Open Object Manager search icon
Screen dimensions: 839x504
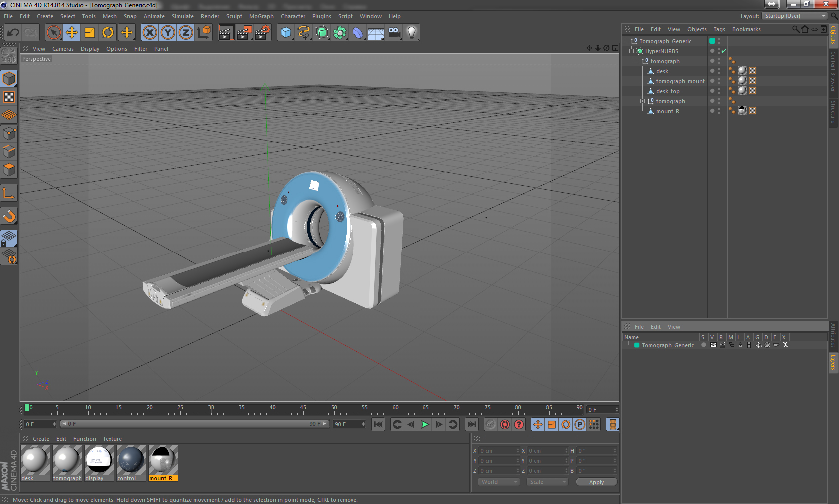(795, 29)
